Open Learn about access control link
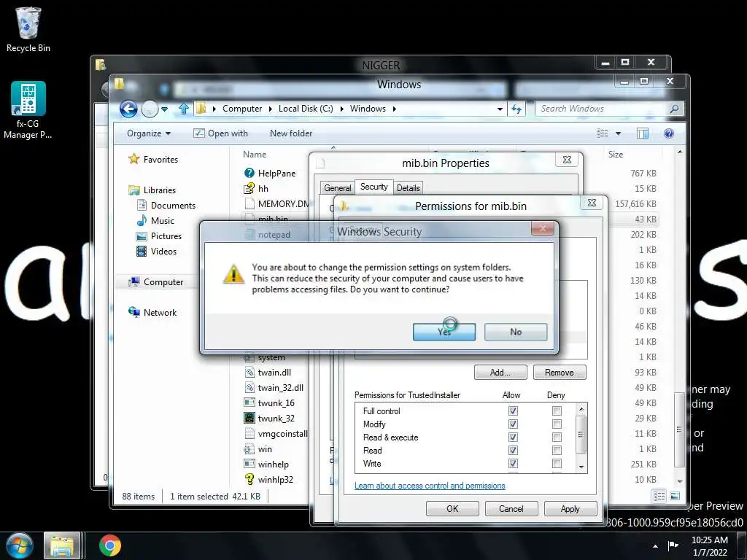This screenshot has height=560, width=747. [430, 486]
